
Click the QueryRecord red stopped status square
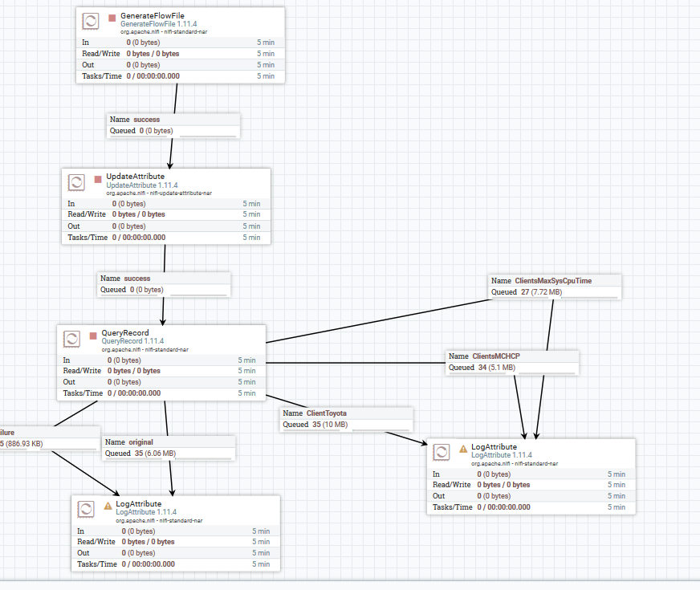click(93, 336)
